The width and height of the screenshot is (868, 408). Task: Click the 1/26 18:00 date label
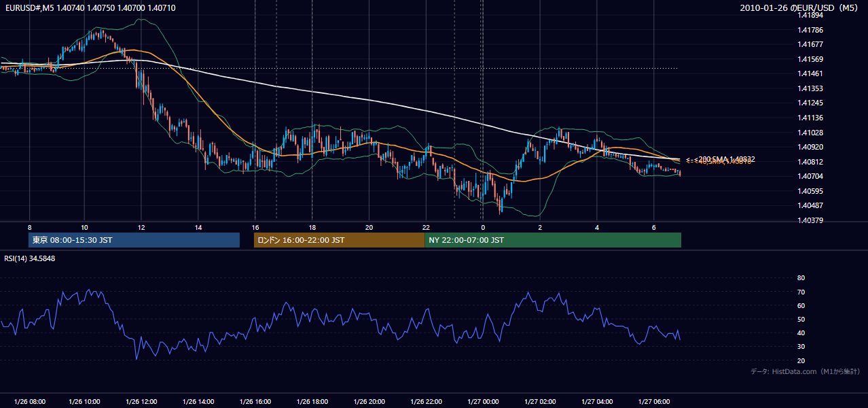pos(312,401)
